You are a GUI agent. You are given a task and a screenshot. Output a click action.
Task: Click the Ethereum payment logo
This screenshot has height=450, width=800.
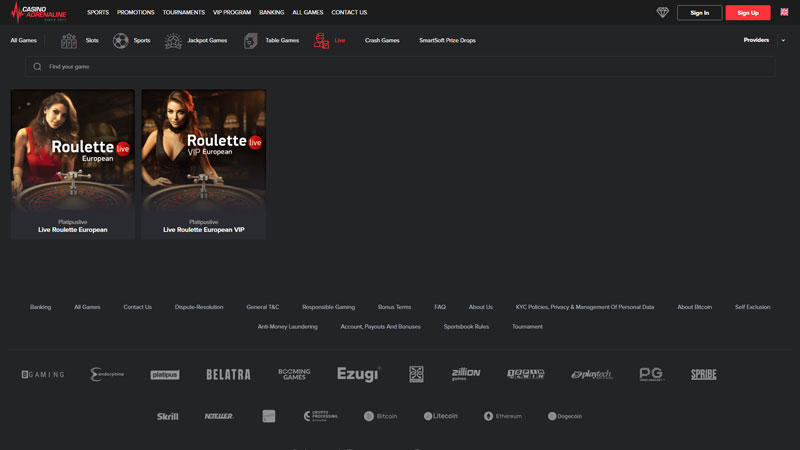[503, 416]
